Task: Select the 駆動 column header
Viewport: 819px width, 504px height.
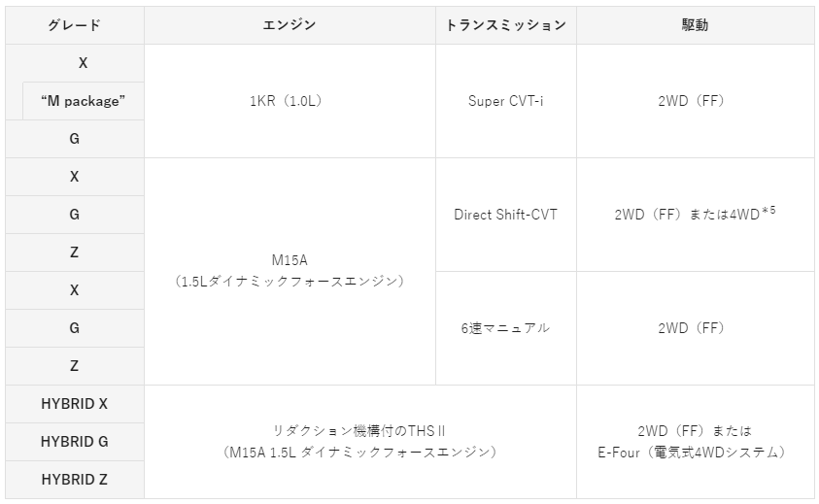Action: coord(695,25)
